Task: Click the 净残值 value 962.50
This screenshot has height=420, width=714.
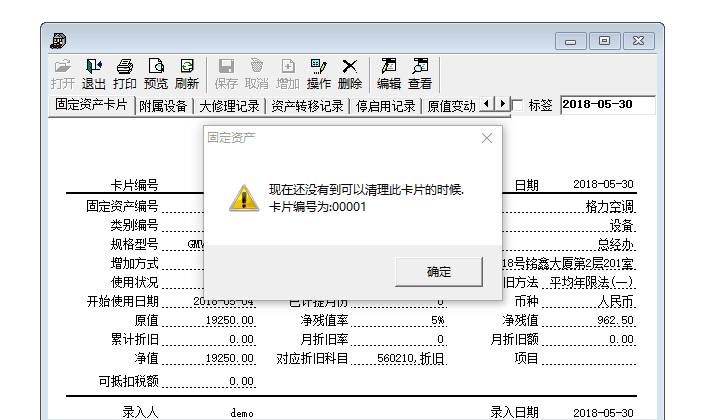Action: (615, 321)
